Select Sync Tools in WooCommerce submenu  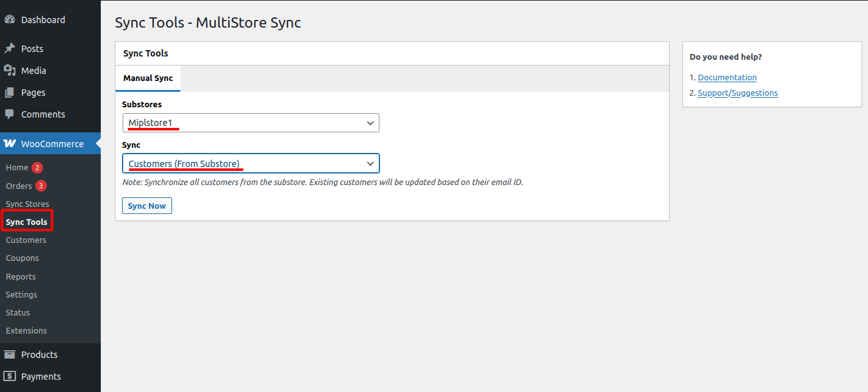[x=26, y=222]
